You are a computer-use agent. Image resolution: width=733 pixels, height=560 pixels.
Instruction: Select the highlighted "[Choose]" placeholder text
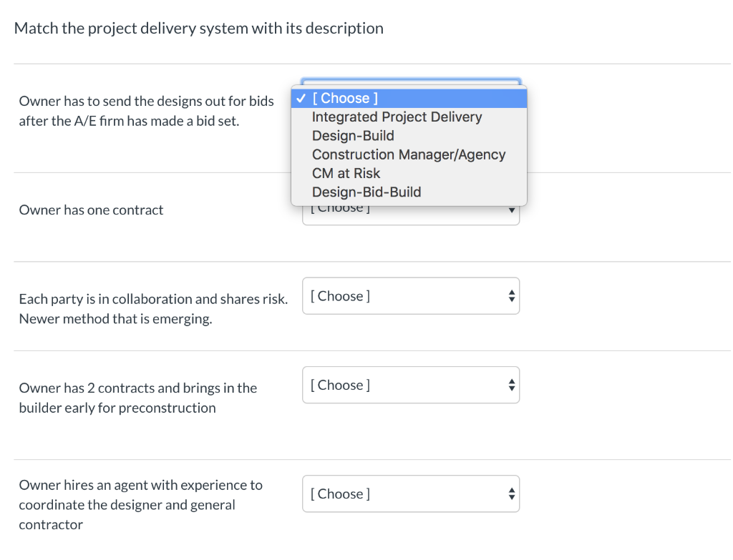click(x=346, y=99)
